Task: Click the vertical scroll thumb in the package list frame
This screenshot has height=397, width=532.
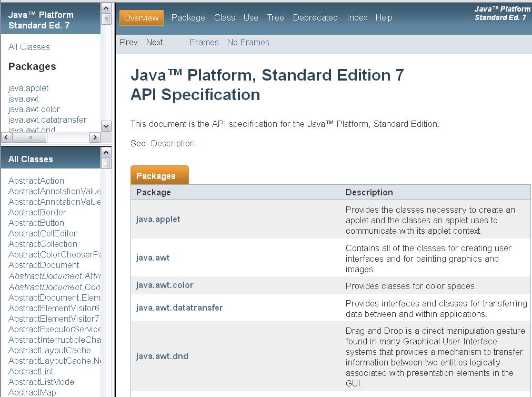Action: 106,19
